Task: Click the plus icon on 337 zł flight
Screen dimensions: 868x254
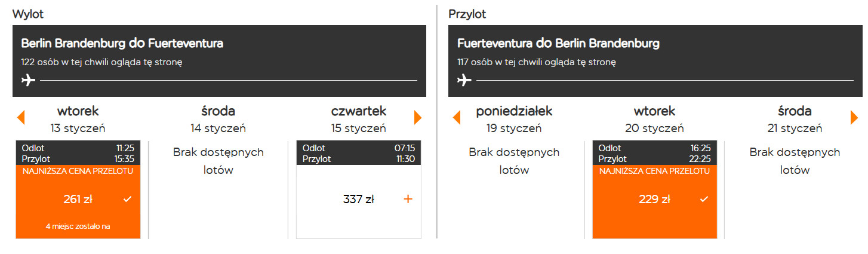Action: (408, 200)
